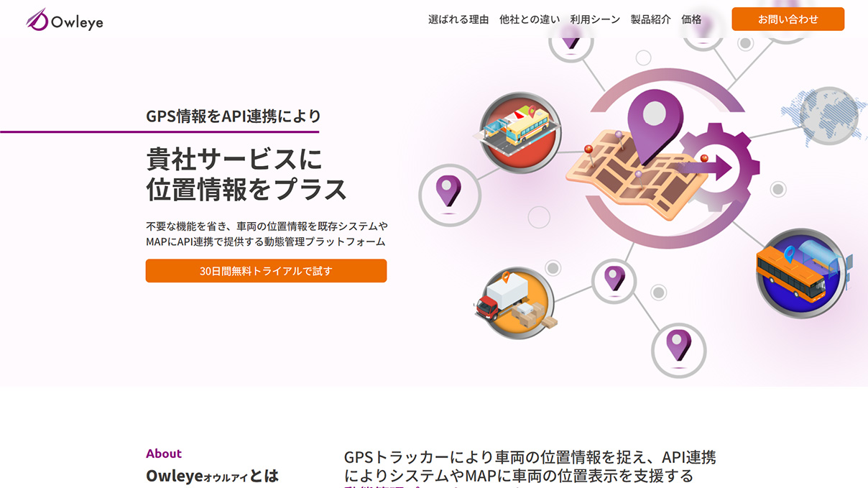Click the red delivery truck circle icon
Screen dimensions: 868x488
[x=514, y=303]
